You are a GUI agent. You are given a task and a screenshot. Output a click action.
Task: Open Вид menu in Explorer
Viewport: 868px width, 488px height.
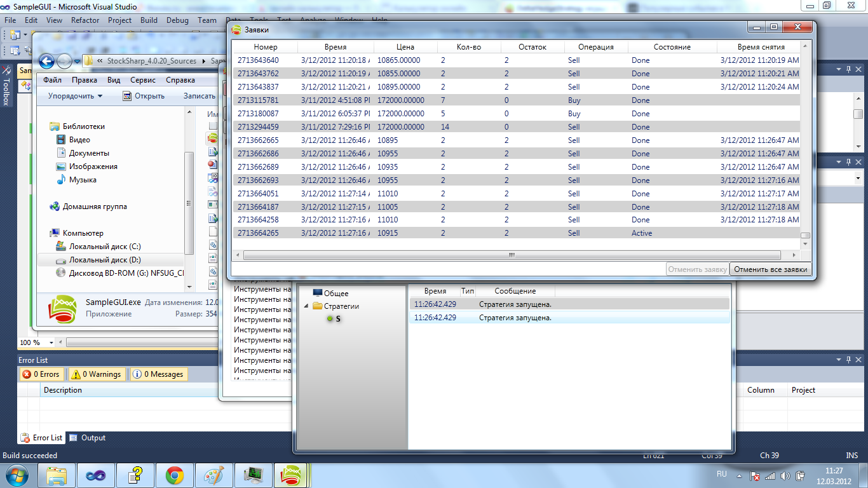click(x=114, y=80)
